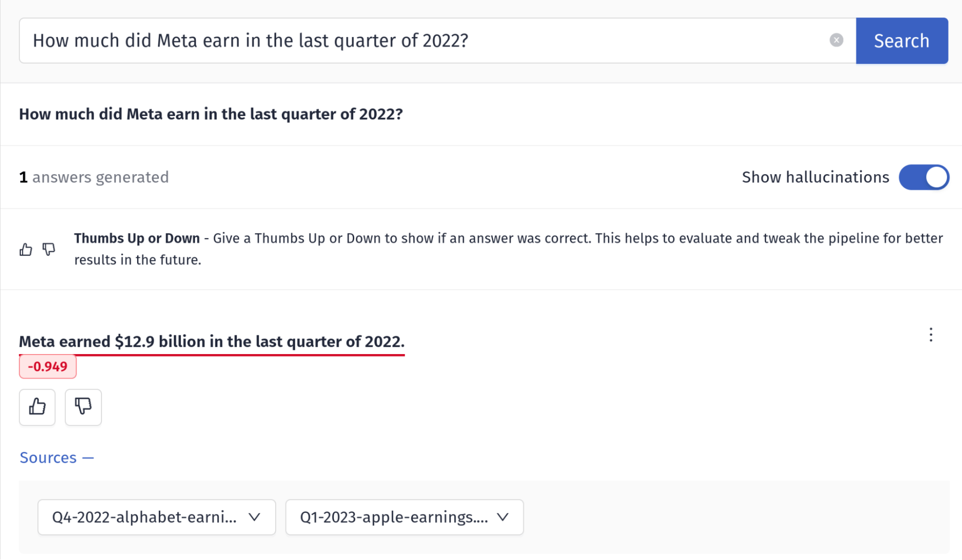Click the hallucination score badge -0.949

coord(47,366)
